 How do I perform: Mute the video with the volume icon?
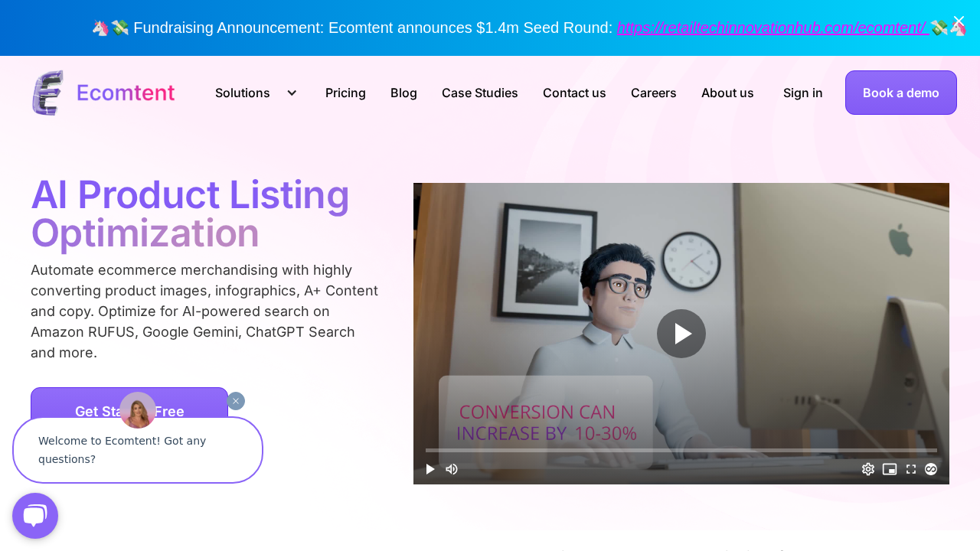pos(452,469)
